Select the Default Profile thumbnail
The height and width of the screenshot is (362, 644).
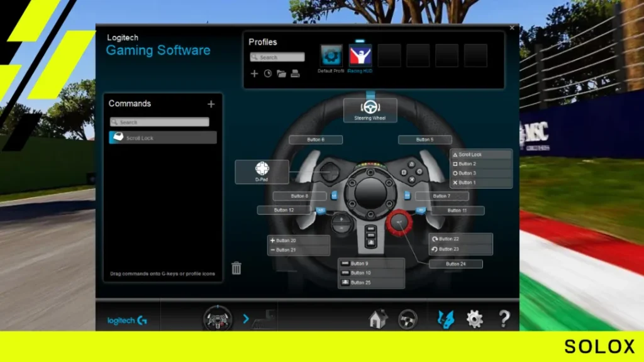pos(331,56)
